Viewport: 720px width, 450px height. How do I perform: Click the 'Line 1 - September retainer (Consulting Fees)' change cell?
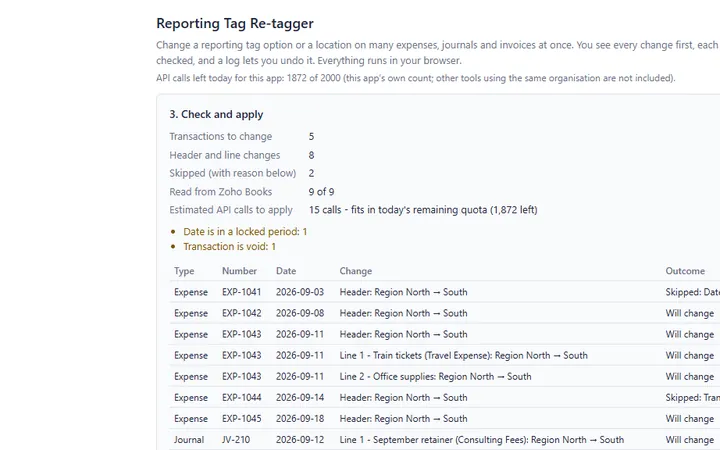click(482, 440)
